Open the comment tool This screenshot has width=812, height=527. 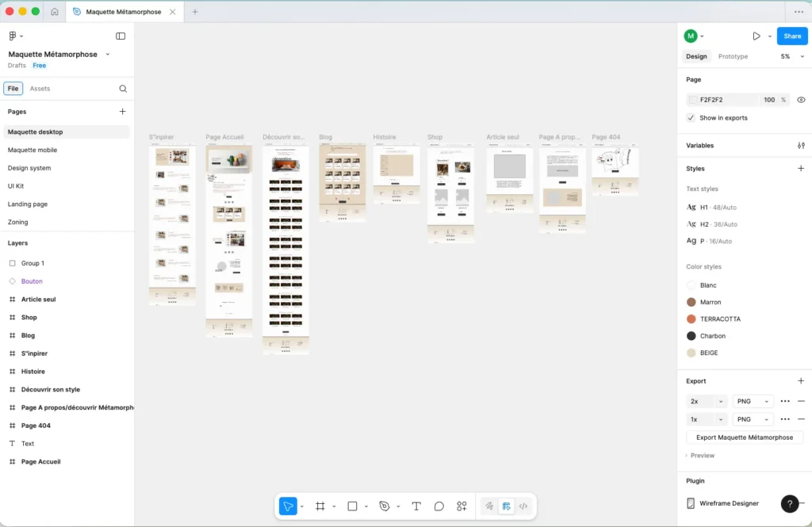(439, 506)
